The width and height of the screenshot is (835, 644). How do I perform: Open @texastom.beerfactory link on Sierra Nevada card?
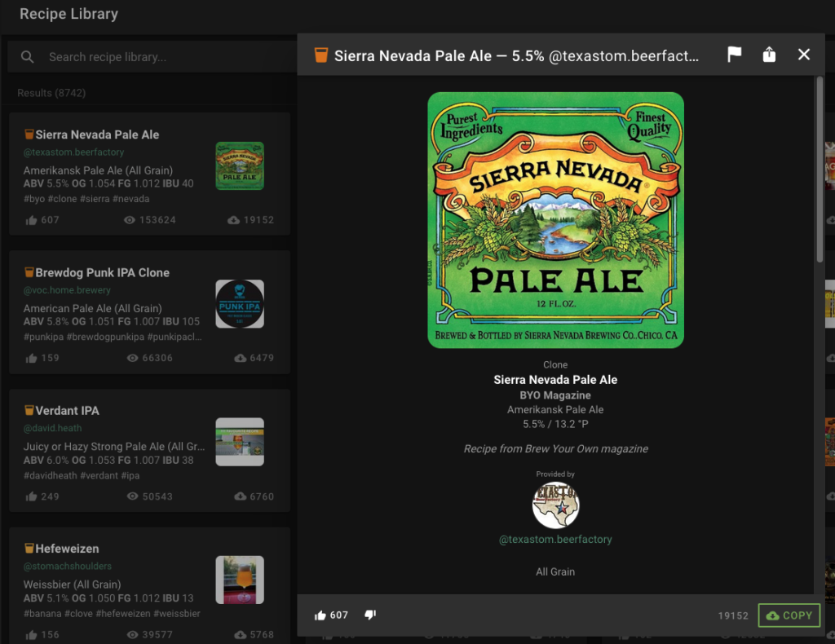tap(73, 152)
